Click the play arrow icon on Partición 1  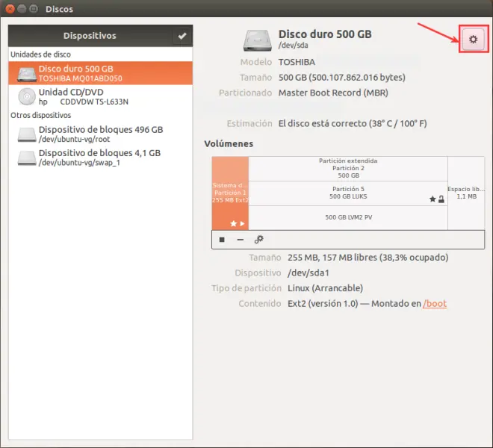[242, 223]
